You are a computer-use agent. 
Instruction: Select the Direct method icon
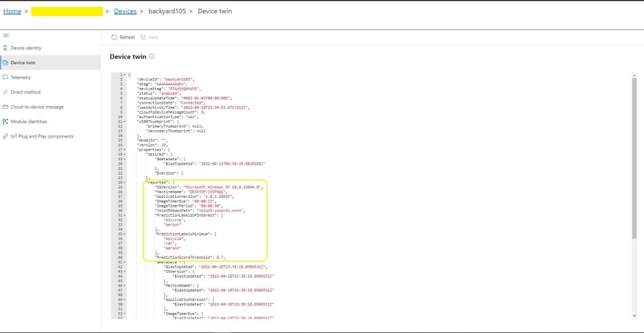[x=6, y=92]
